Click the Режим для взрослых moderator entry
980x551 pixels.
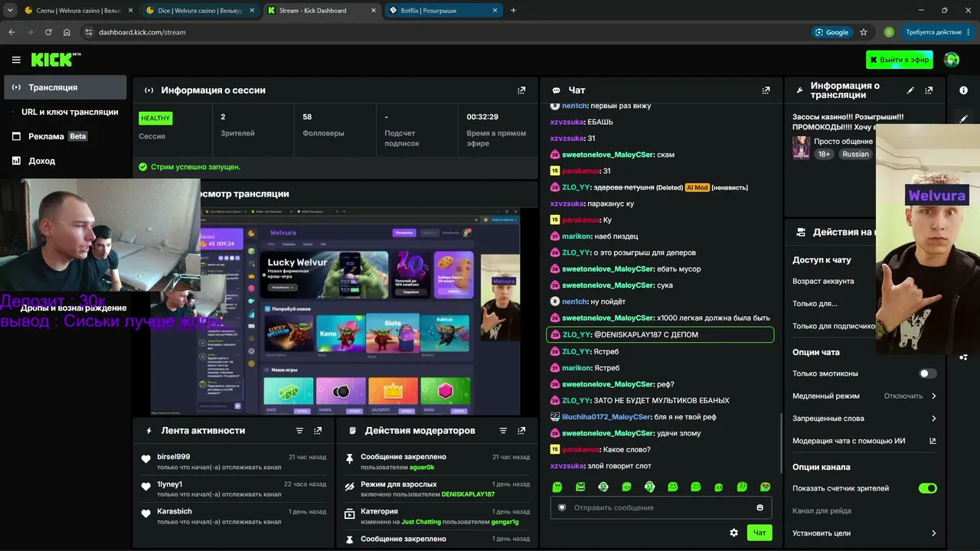tap(437, 489)
